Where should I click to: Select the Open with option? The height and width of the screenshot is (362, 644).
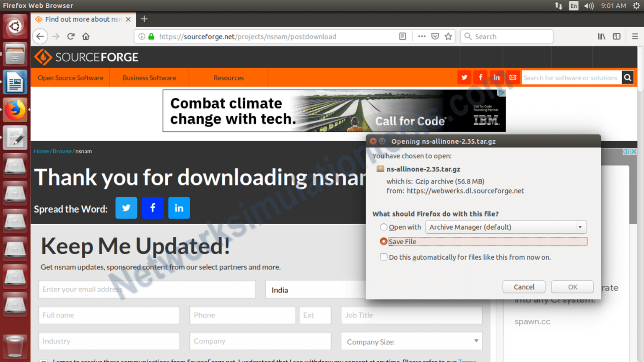tap(384, 227)
